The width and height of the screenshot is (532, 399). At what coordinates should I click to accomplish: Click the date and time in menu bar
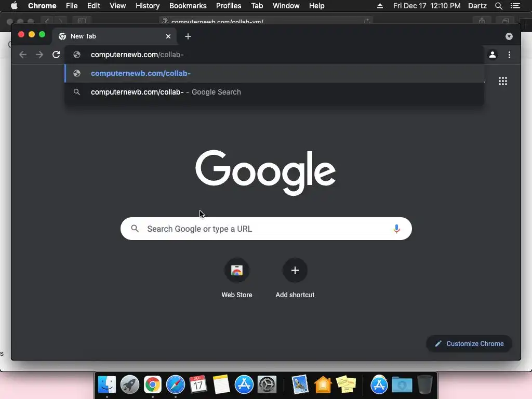point(427,6)
